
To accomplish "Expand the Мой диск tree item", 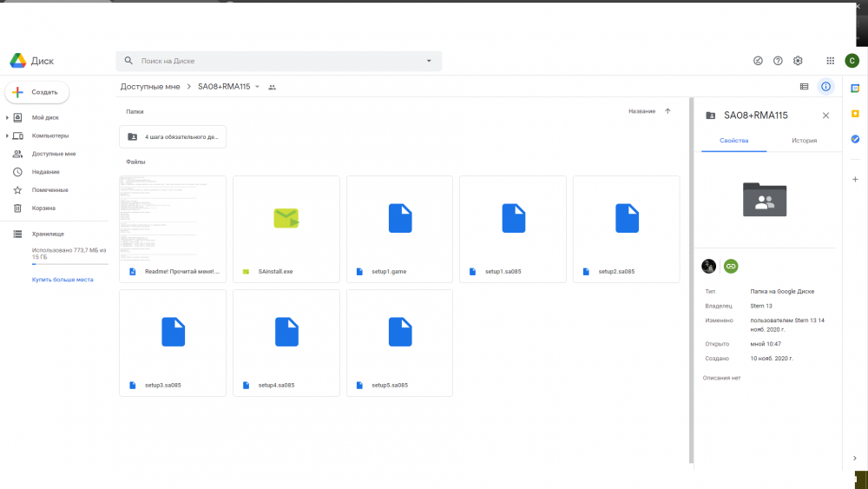I will point(8,117).
